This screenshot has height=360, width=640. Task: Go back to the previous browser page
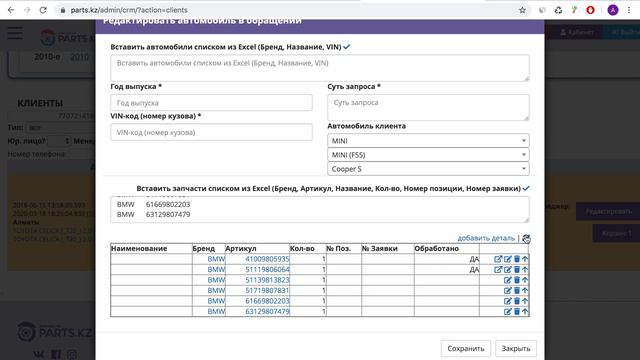point(11,10)
